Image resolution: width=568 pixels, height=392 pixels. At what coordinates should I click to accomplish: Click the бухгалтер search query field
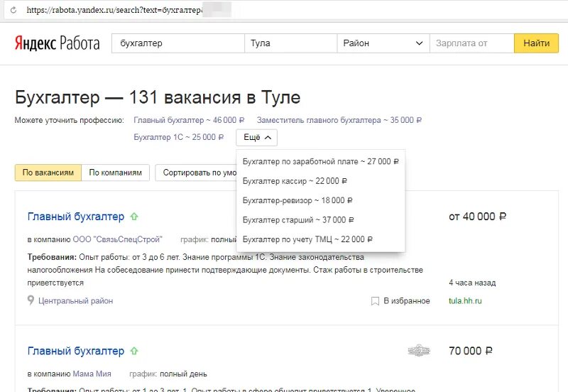(x=178, y=43)
